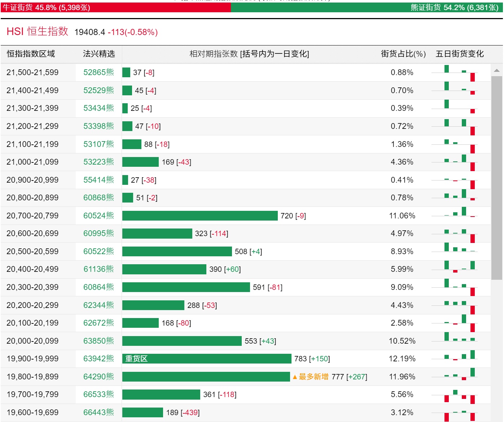504x422 pixels.
Task: Click five-day chart for 19,900-19,999 row
Action: click(x=455, y=356)
